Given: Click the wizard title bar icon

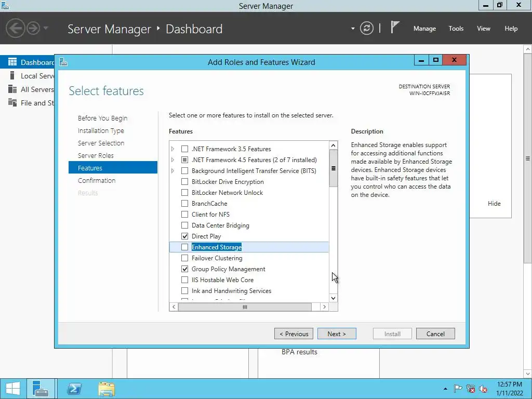Looking at the screenshot, I should 63,62.
